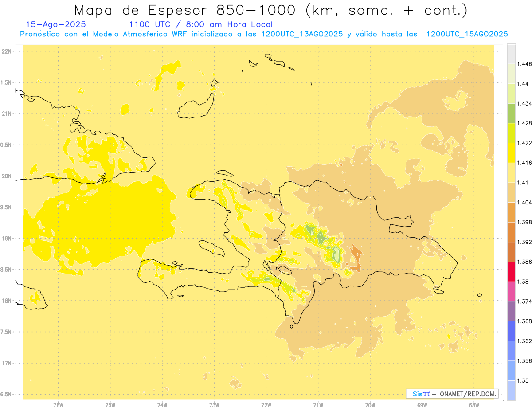
Task: Click the '18N' latitude label
Action: point(6,301)
